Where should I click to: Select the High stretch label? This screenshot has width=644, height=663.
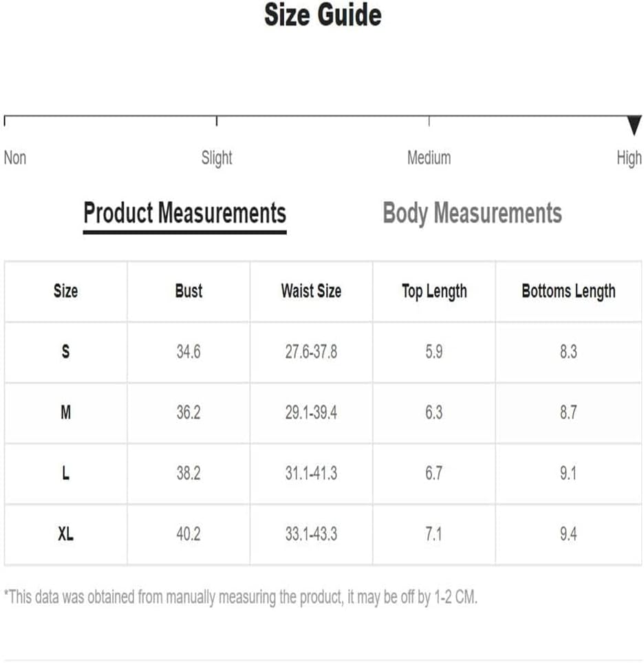630,158
